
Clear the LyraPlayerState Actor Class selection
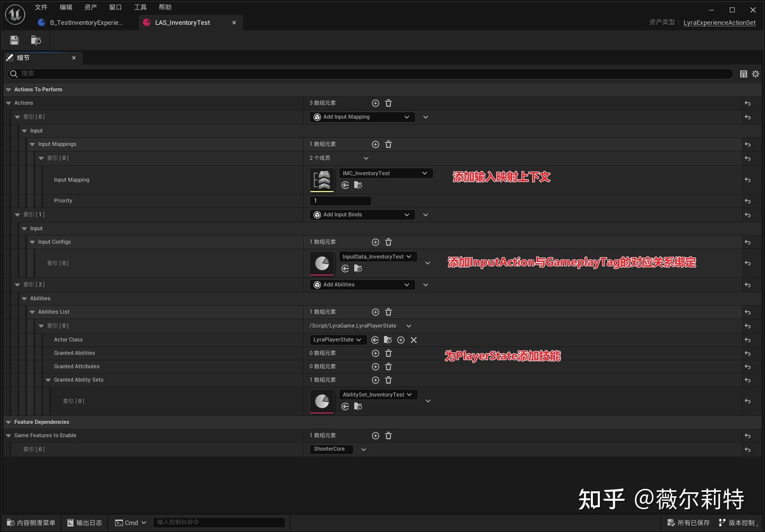[x=413, y=340]
